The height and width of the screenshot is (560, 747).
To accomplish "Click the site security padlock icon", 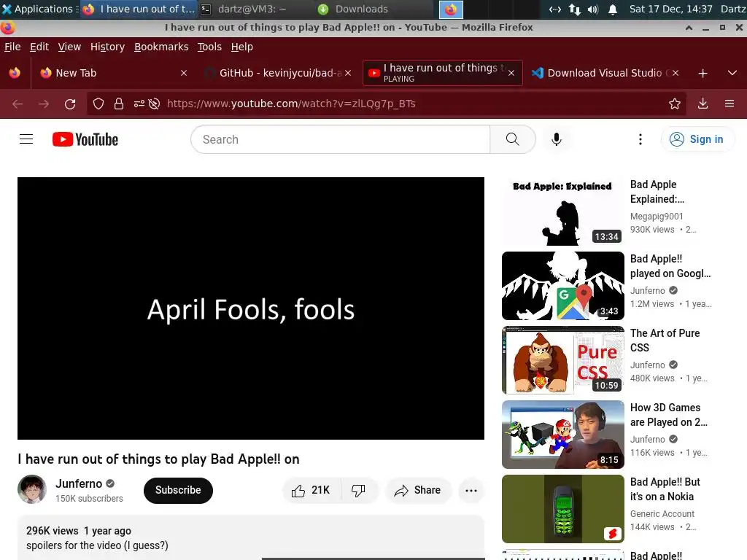I will (119, 104).
